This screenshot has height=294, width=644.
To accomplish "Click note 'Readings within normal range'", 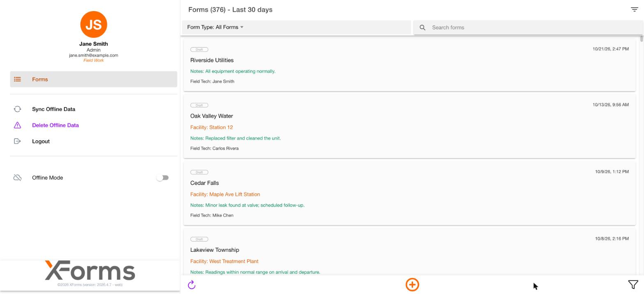I will click(255, 272).
